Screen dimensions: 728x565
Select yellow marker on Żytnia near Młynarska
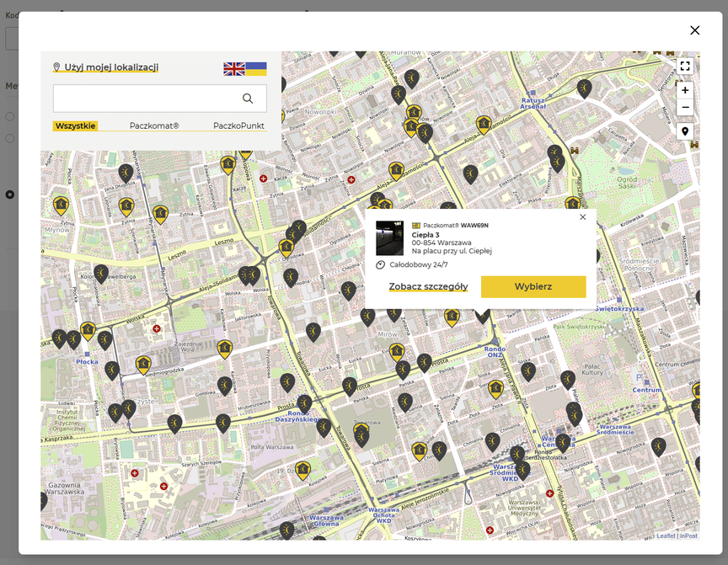160,215
